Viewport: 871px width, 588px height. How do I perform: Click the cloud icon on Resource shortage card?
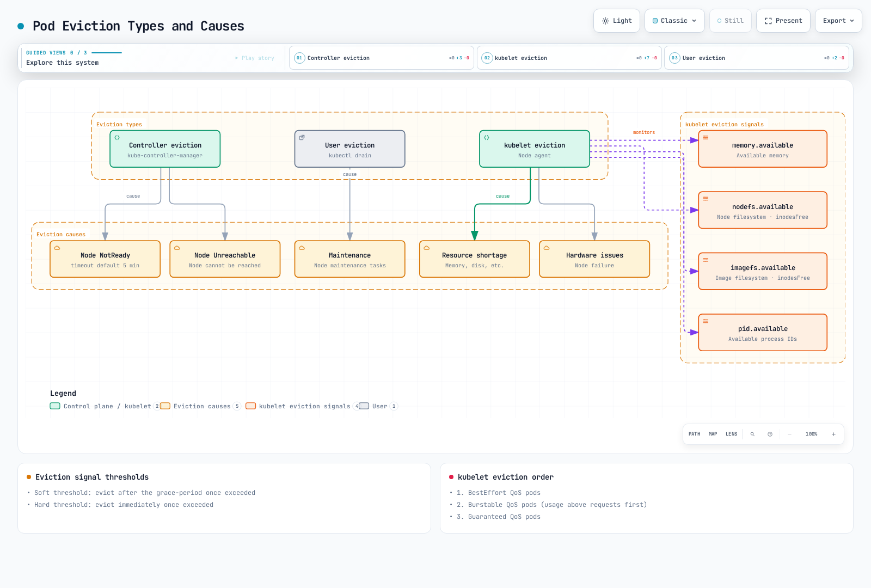427,248
